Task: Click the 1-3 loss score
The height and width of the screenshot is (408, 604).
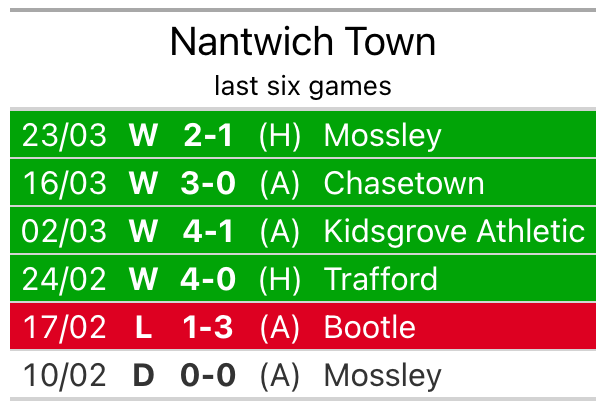Action: click(x=208, y=328)
